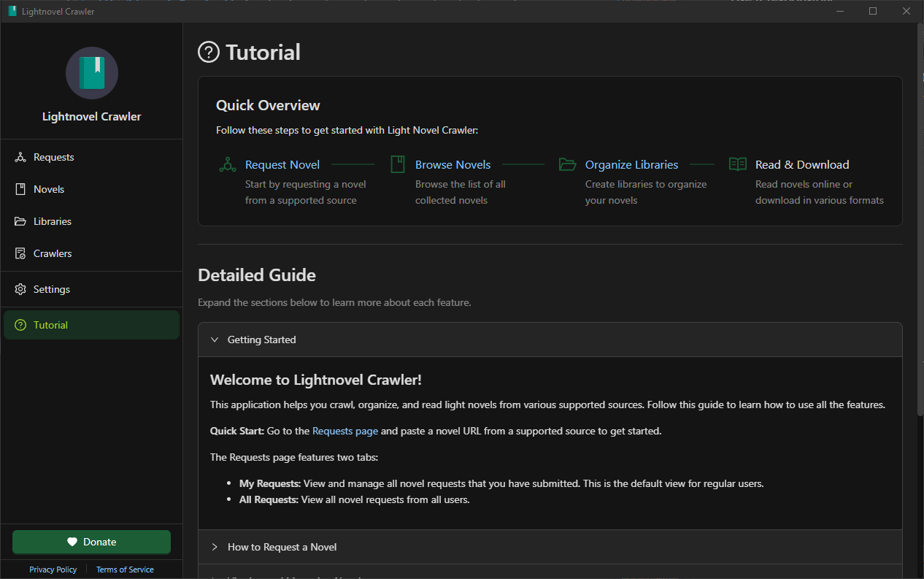
Task: Open the Privacy Policy link
Action: [53, 570]
